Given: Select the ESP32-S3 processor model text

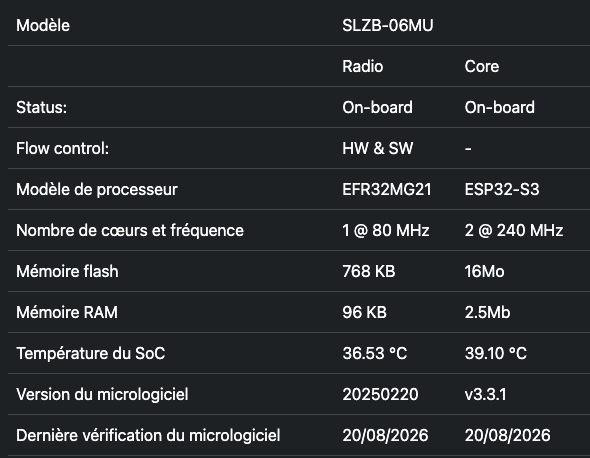Looking at the screenshot, I should tap(502, 189).
